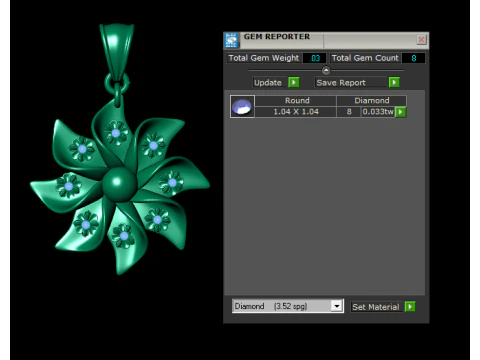The height and width of the screenshot is (360, 480).
Task: Click the green arrow beside Set Material
Action: 410,307
